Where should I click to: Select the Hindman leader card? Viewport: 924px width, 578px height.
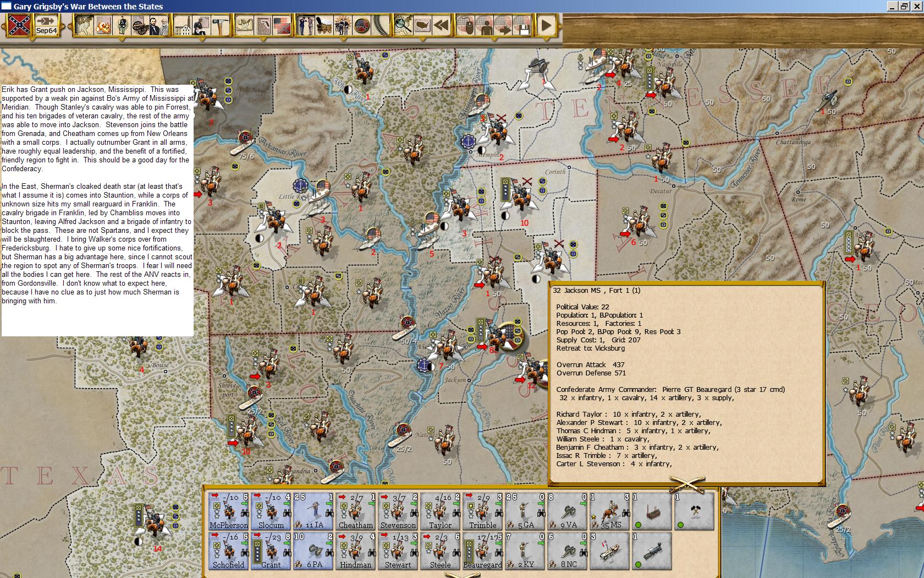[x=356, y=550]
